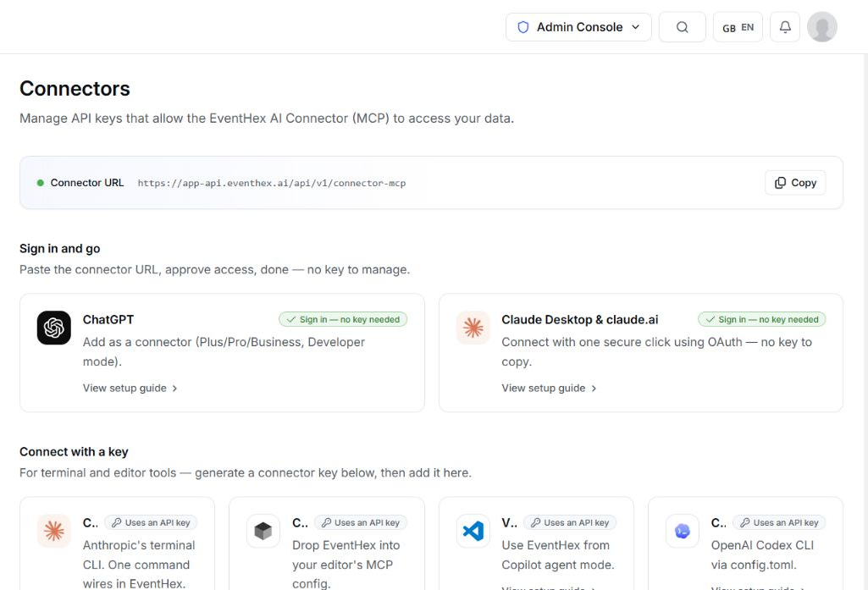Screen dimensions: 868x590
Task: Open Claude Desktop setup guide link
Action: 549,388
